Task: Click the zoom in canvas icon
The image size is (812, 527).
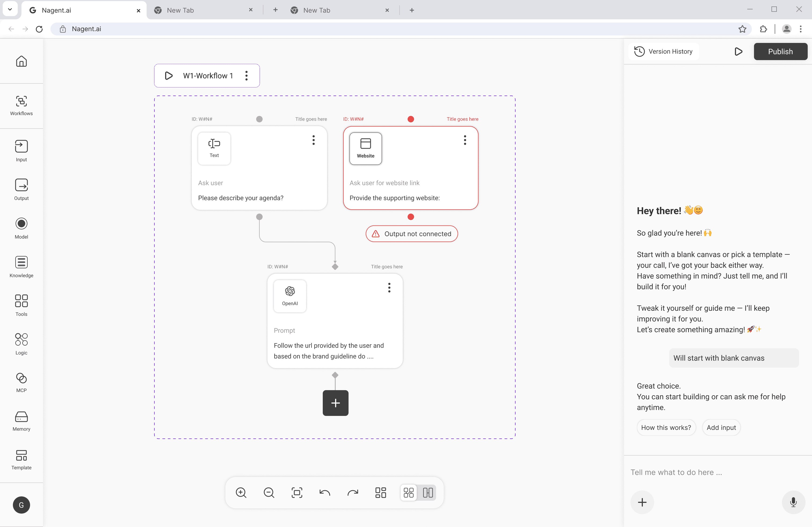Action: tap(241, 492)
